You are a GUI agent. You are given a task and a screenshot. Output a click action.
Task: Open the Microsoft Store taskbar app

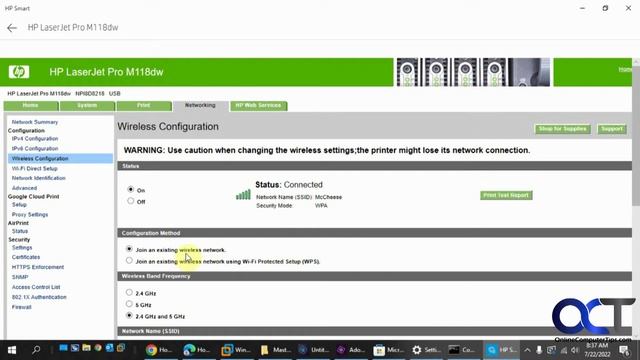tap(388, 350)
